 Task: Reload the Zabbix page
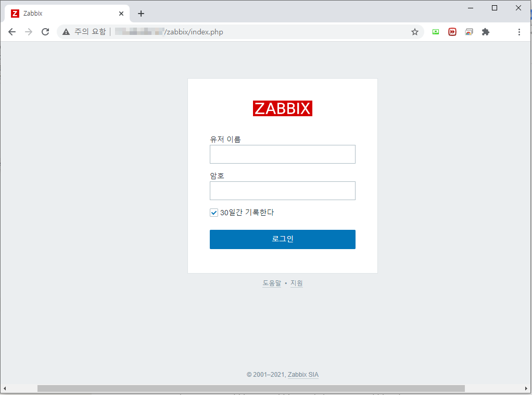[x=45, y=32]
